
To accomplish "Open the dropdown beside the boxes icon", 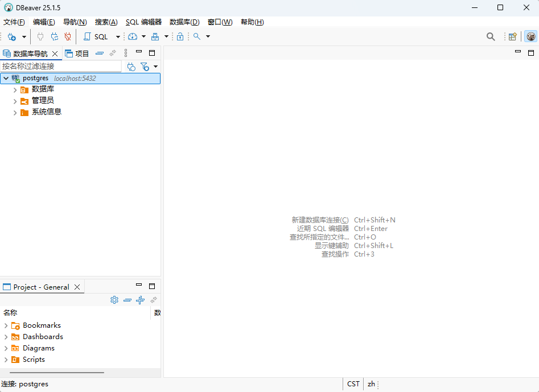I will tap(166, 36).
